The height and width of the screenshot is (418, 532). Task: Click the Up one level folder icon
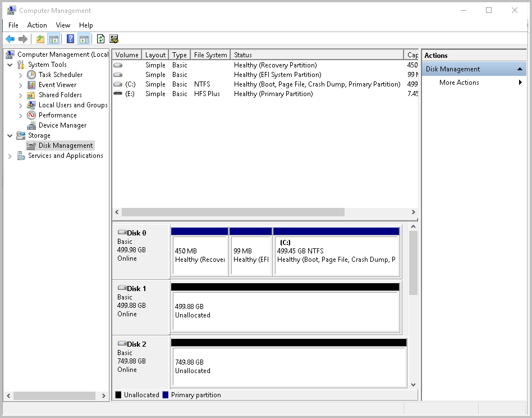coord(40,39)
